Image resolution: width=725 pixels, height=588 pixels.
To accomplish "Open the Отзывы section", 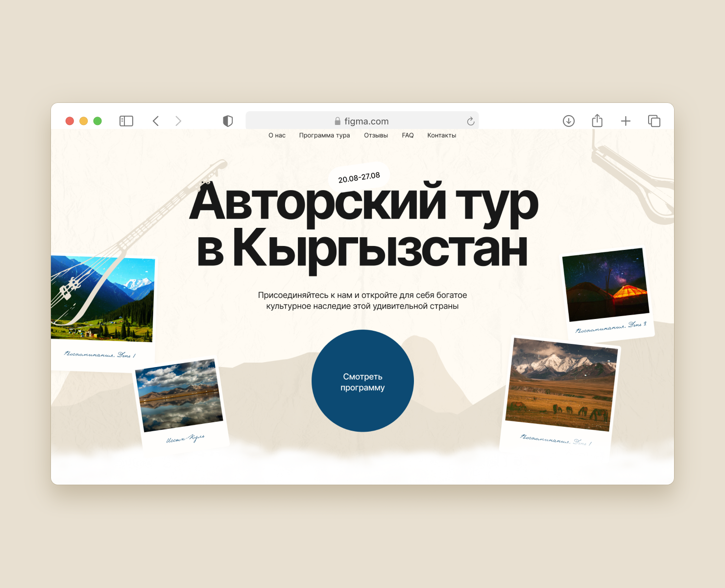I will (375, 135).
